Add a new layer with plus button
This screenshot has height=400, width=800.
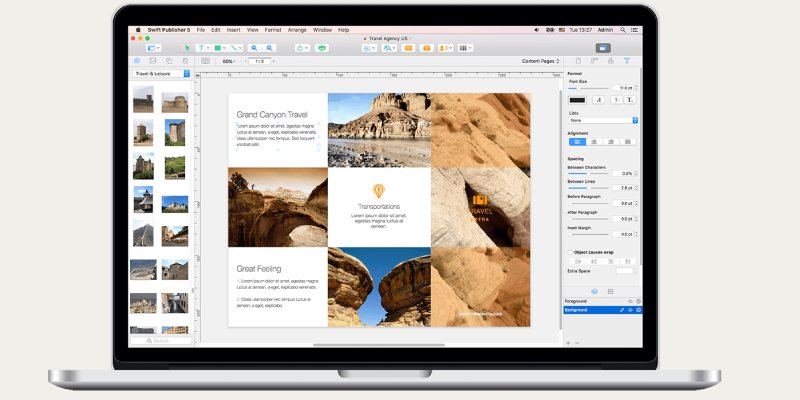(568, 343)
